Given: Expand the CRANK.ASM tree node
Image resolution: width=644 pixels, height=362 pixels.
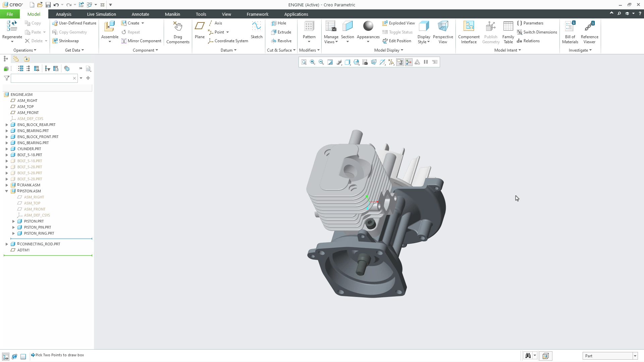Looking at the screenshot, I should tap(6, 185).
